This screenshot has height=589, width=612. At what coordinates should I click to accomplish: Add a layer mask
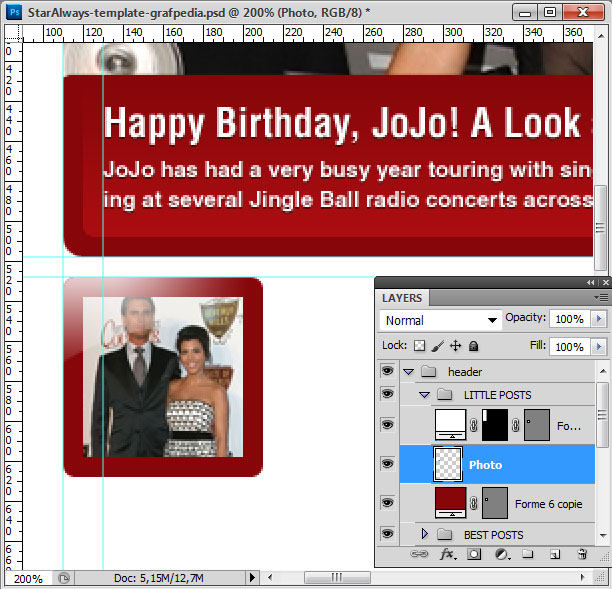tap(474, 554)
